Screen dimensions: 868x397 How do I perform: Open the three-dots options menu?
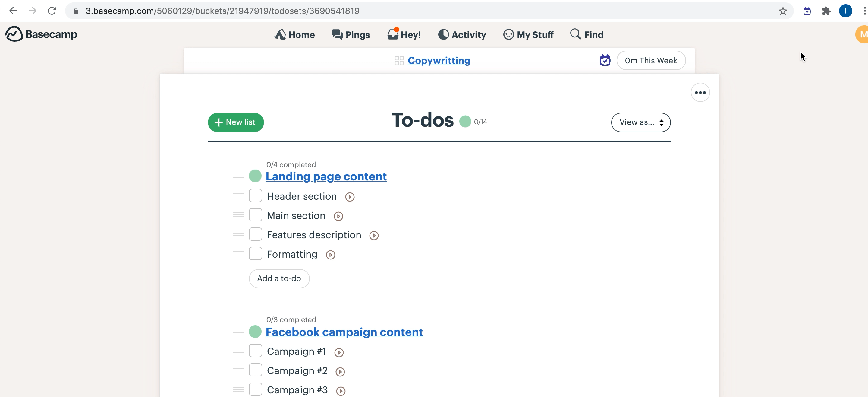tap(700, 92)
